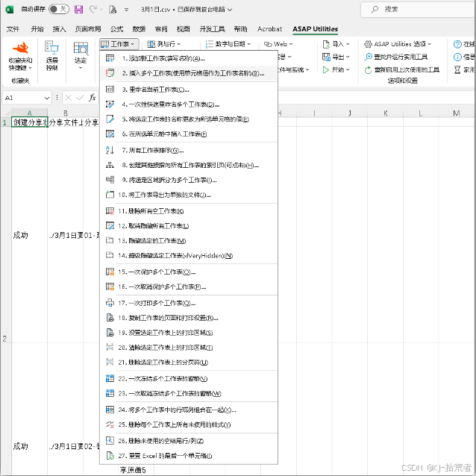Choose item 21 删除分页符
Screen dimensions: 476x476
[189, 362]
